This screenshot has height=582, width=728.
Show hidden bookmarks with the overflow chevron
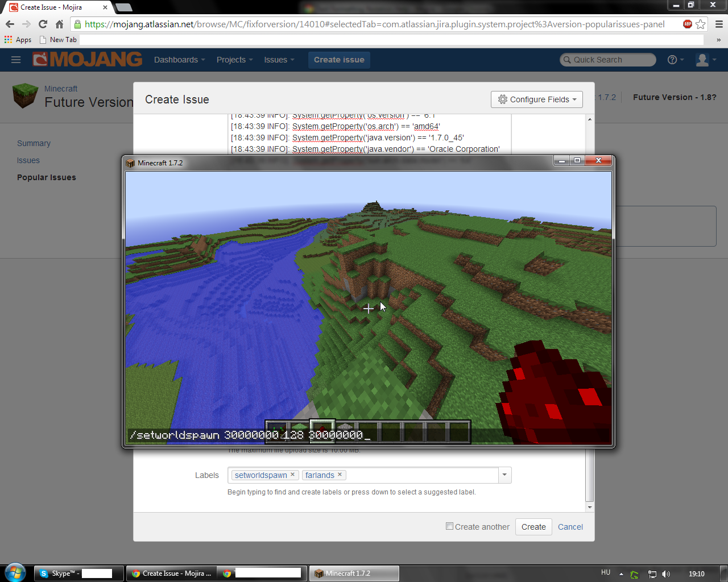(x=718, y=40)
